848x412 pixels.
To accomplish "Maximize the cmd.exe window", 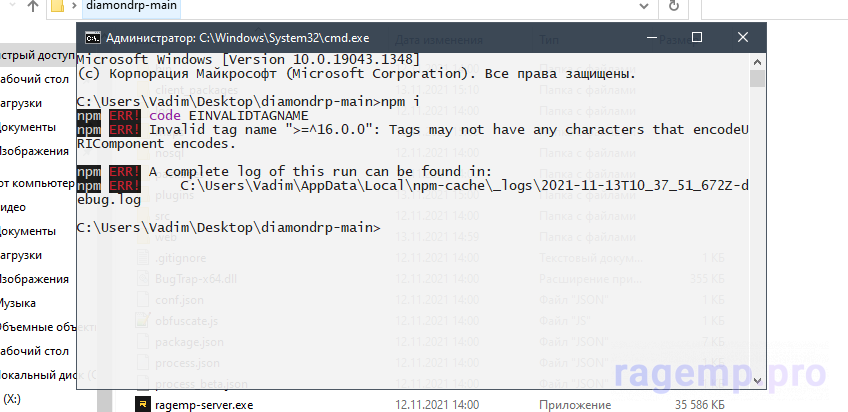I will 697,37.
